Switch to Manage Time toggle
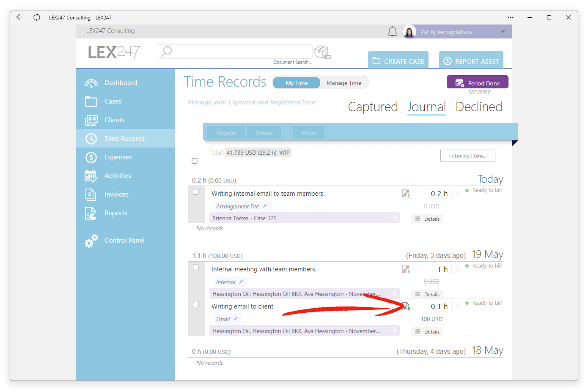The image size is (588, 391). (x=344, y=83)
